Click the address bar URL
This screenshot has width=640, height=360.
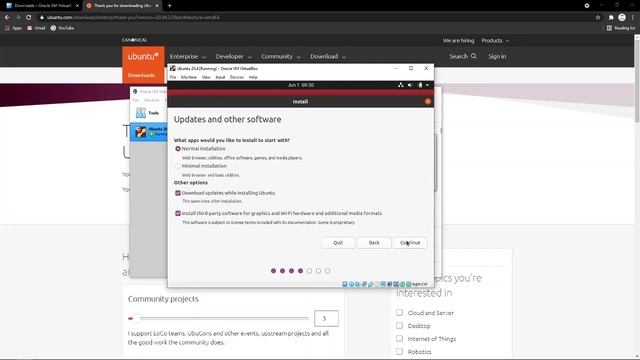(x=133, y=17)
